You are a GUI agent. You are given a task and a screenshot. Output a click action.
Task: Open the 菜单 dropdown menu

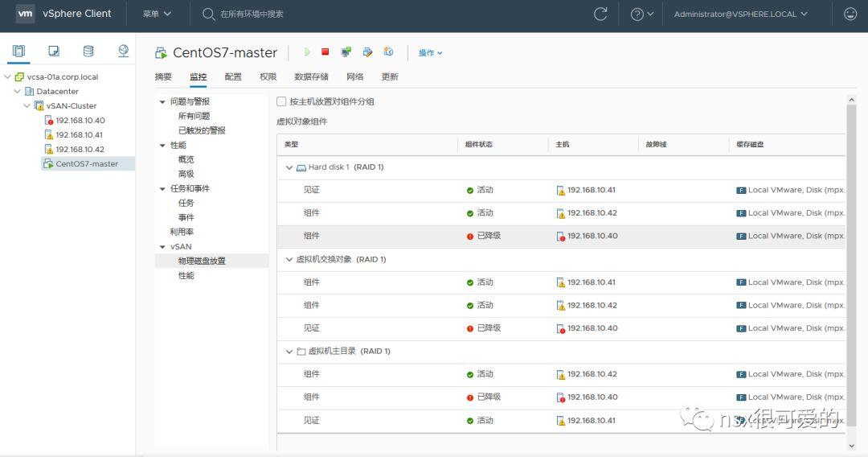158,14
